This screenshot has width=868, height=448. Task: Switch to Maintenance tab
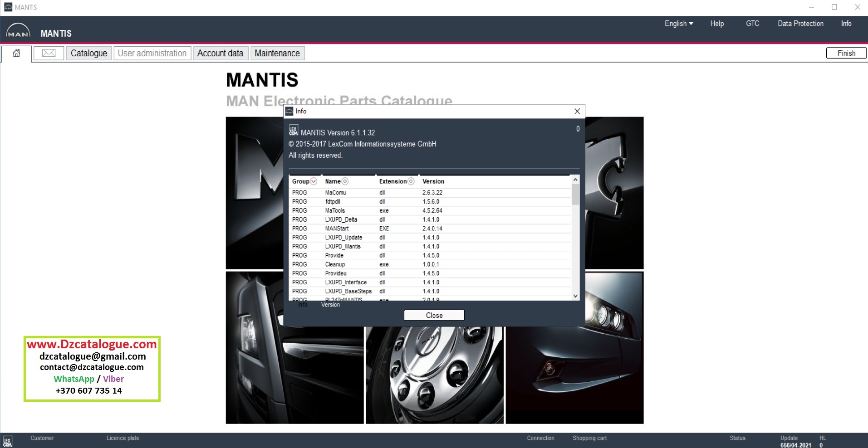click(277, 54)
